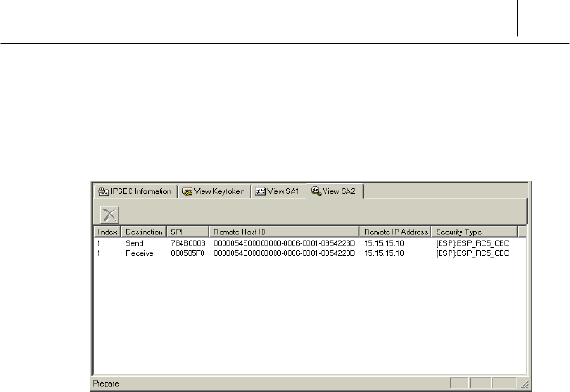Sort by the Destination column header
This screenshot has width=570, height=392.
[x=143, y=232]
